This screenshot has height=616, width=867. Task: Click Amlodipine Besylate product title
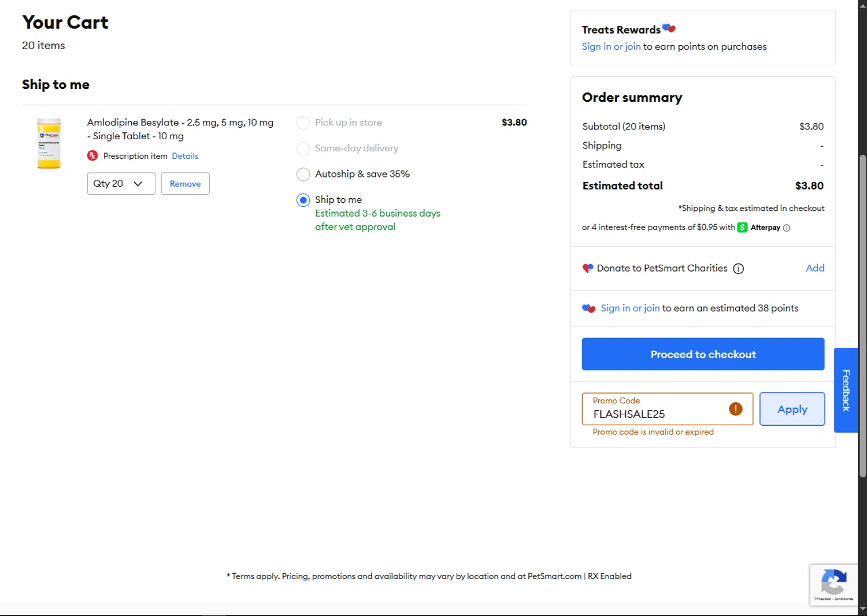[x=180, y=129]
